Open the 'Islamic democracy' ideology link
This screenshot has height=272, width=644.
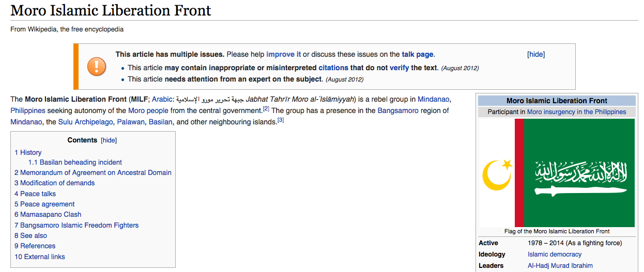tap(555, 254)
